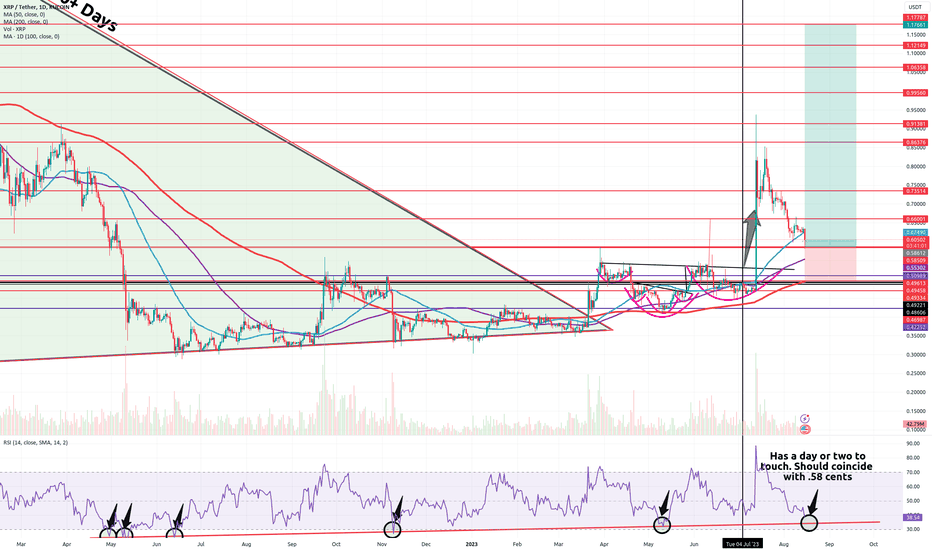Viewport: 932px width, 550px height.
Task: Click the MA (200, close, 0) indicator legend
Action: pyautogui.click(x=26, y=22)
